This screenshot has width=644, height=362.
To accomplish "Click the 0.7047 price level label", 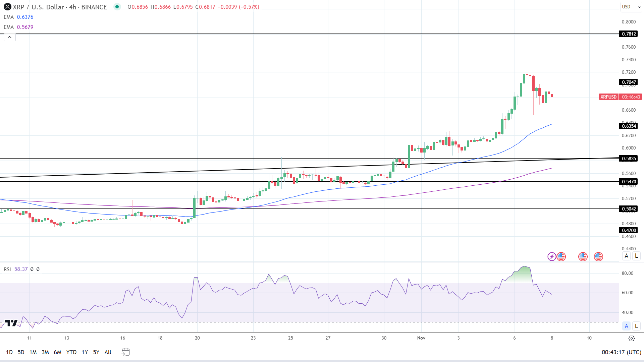I will pyautogui.click(x=629, y=82).
